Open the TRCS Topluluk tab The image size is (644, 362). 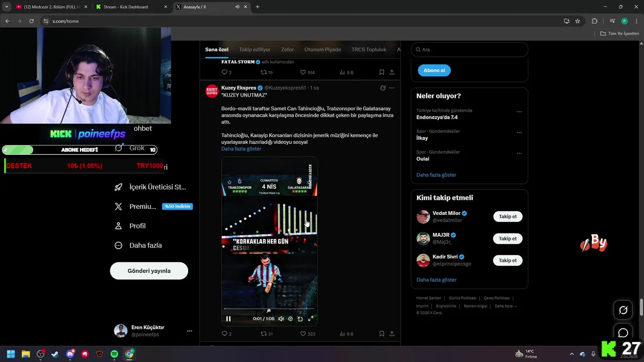[369, 49]
